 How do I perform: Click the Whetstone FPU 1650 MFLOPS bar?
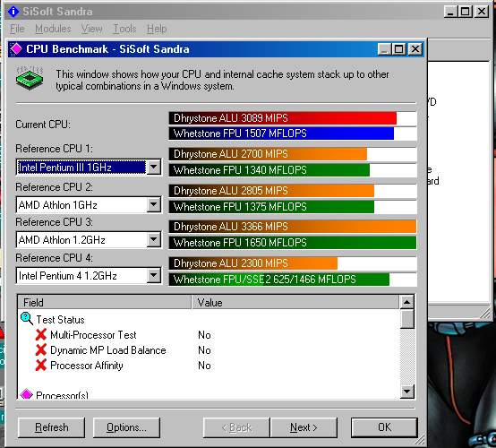point(293,243)
